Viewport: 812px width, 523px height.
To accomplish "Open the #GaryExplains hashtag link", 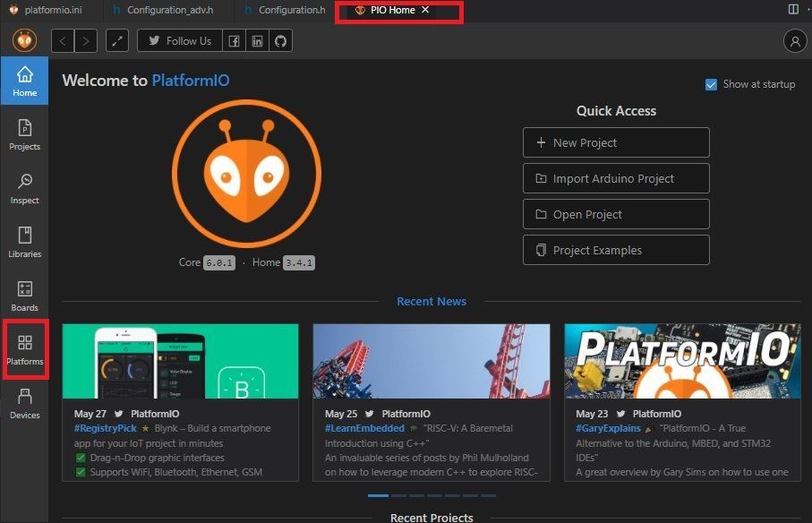I will 608,428.
